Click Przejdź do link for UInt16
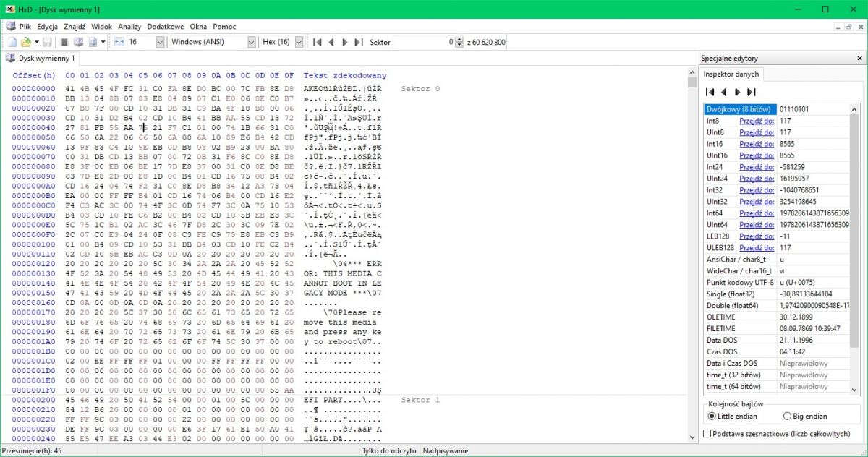This screenshot has width=868, height=457. [x=757, y=155]
